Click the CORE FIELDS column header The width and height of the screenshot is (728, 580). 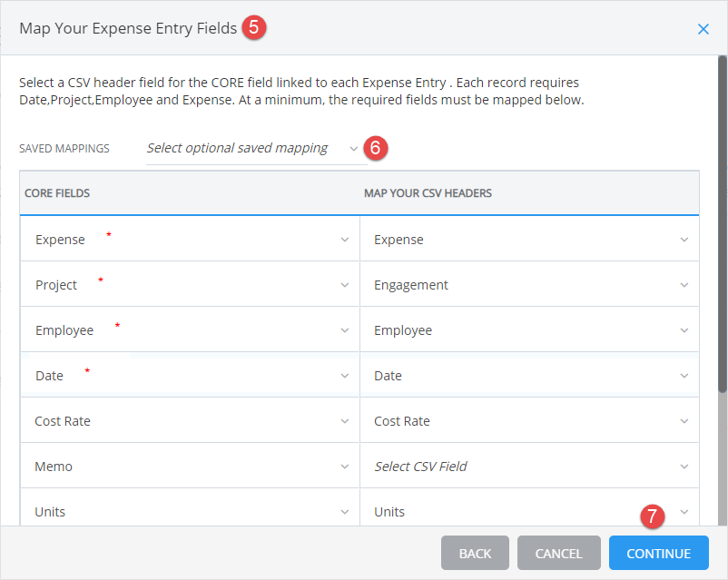click(x=57, y=193)
